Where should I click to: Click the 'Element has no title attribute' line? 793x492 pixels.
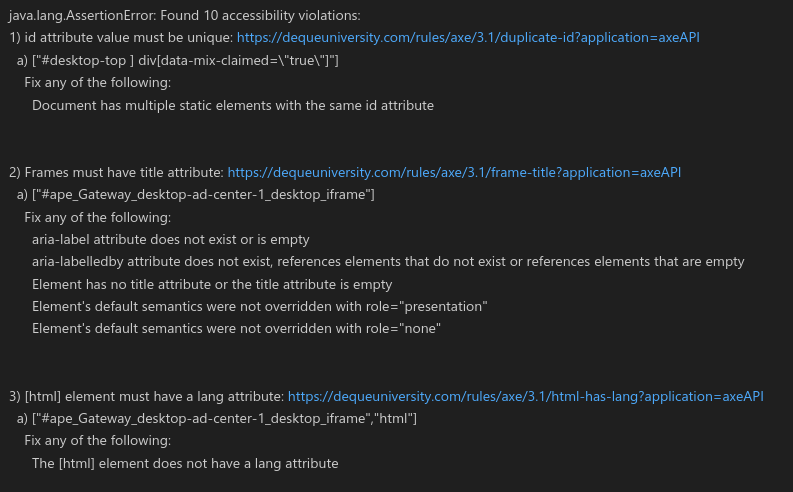[x=212, y=284]
